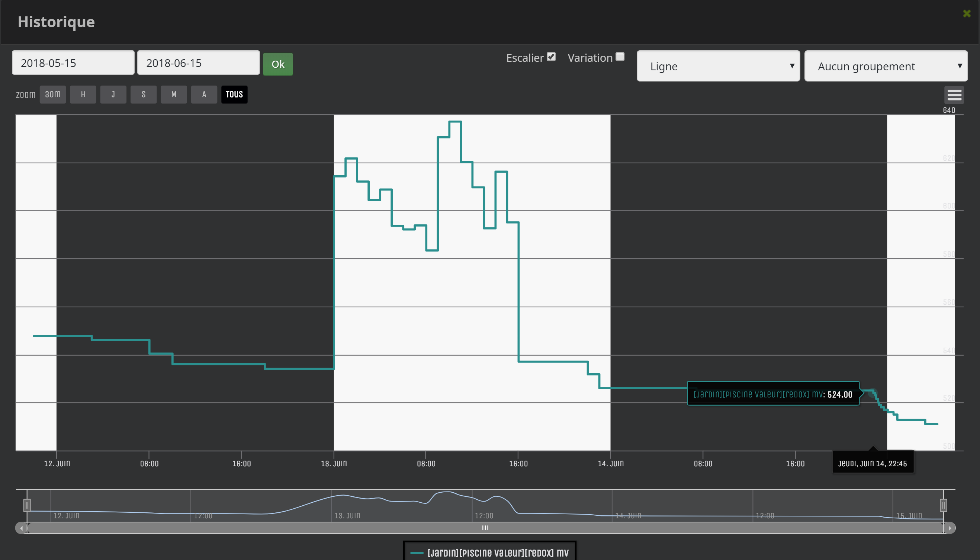Open the Ligne chart type dropdown
The image size is (980, 560).
coord(718,66)
